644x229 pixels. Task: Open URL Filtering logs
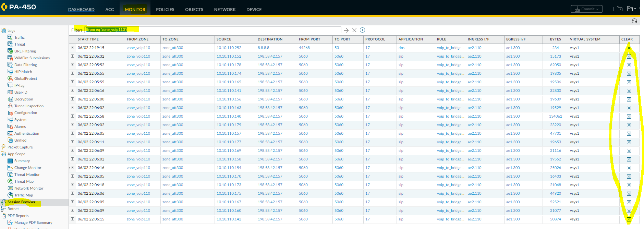point(25,51)
